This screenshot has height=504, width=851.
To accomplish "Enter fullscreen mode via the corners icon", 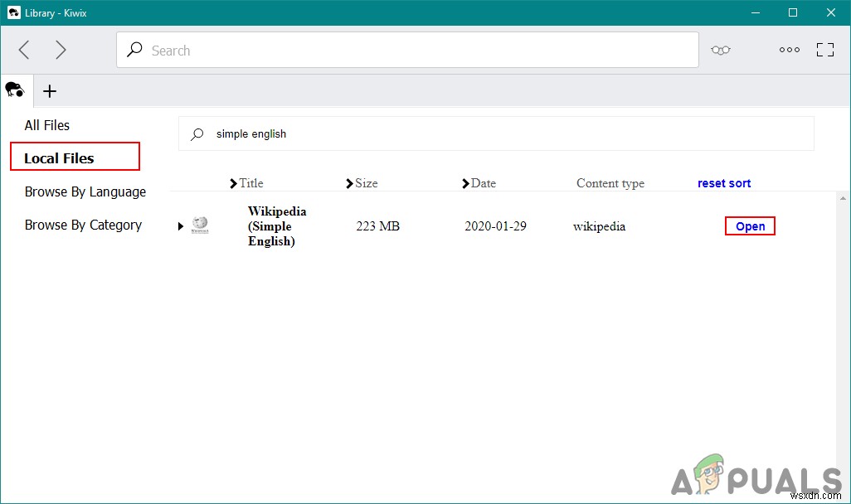I will click(x=824, y=50).
